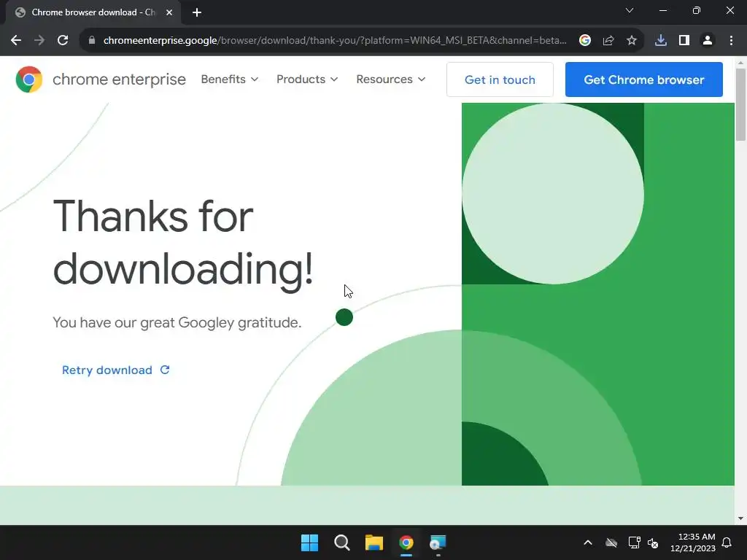Open network settings tray icon

point(634,542)
